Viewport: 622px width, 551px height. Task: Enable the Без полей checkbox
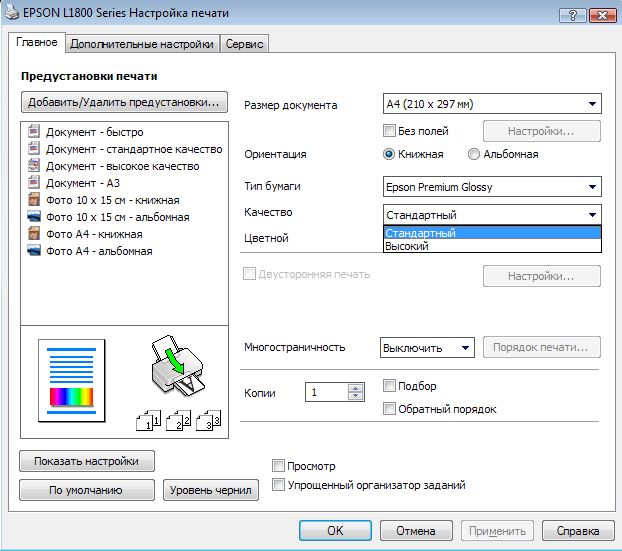389,131
